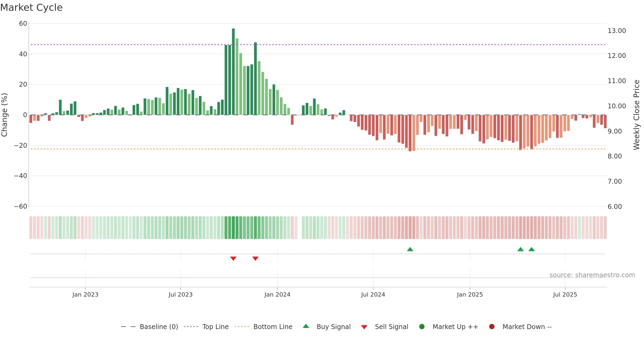Viewport: 644px width, 362px height.
Task: Click the darkest green cell in heatmap strip
Action: coord(233,228)
